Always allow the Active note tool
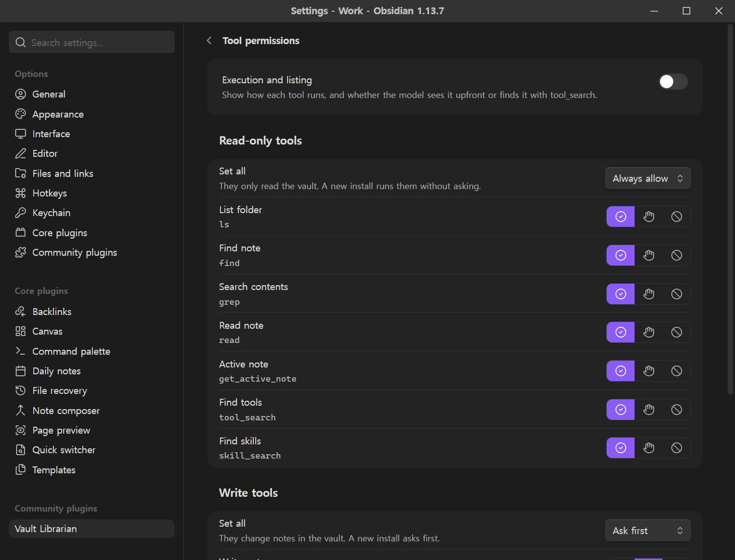Screen dimensions: 735x560 621,371
